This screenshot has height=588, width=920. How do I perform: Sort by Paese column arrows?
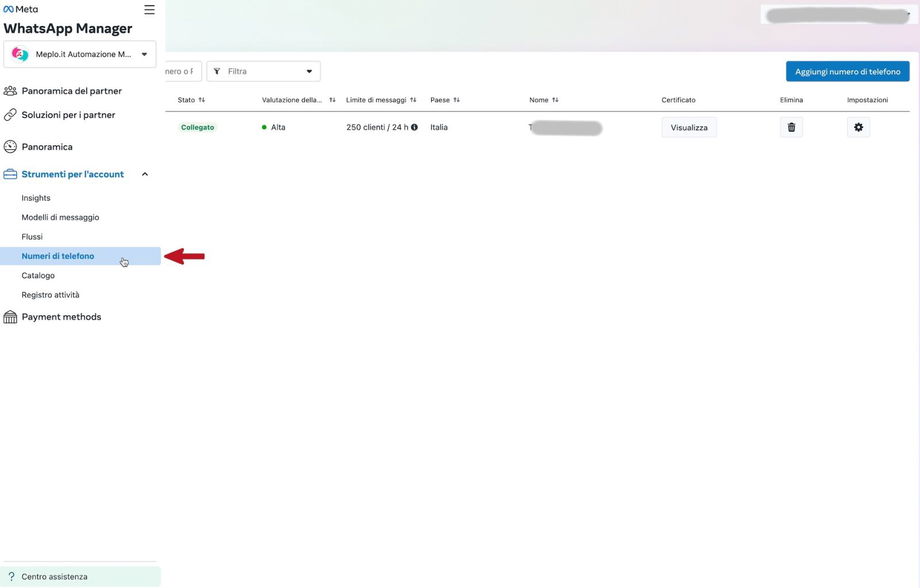click(456, 100)
